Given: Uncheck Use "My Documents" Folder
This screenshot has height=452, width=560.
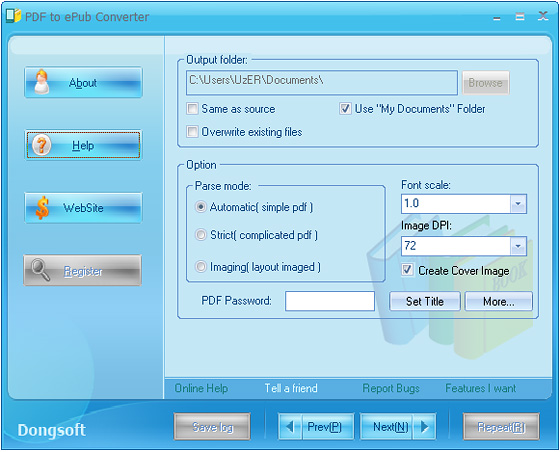Looking at the screenshot, I should pos(345,109).
